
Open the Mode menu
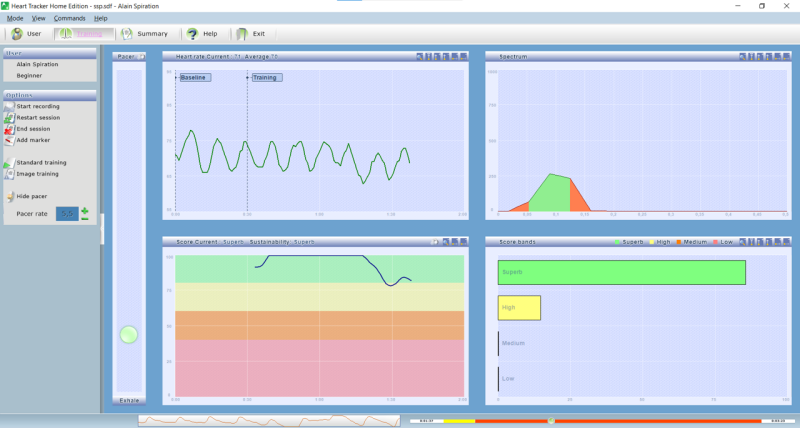15,18
